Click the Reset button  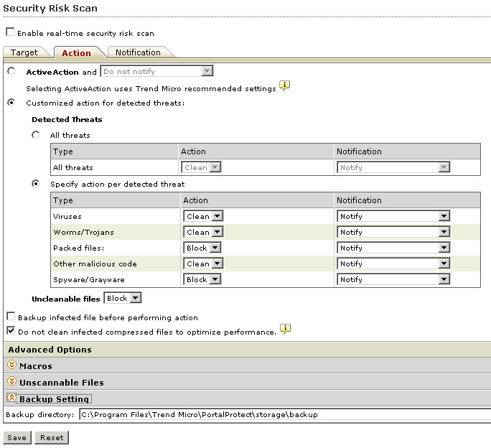[52, 437]
